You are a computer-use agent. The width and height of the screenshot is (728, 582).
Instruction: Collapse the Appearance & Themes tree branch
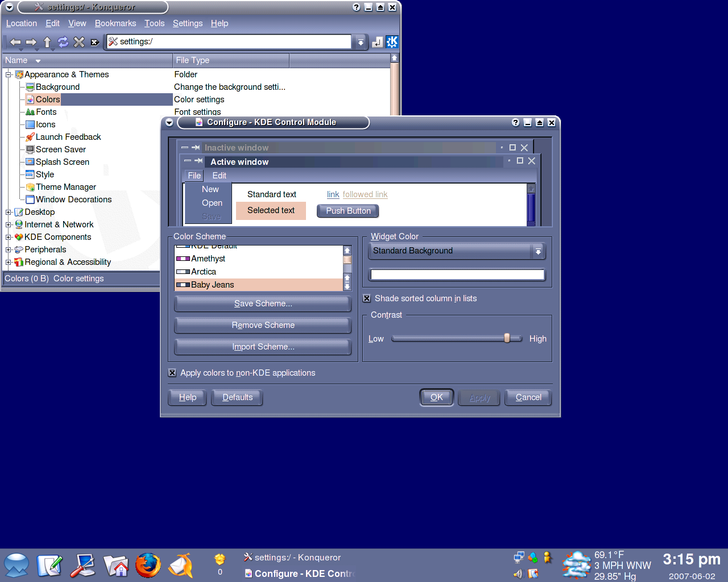click(x=9, y=74)
